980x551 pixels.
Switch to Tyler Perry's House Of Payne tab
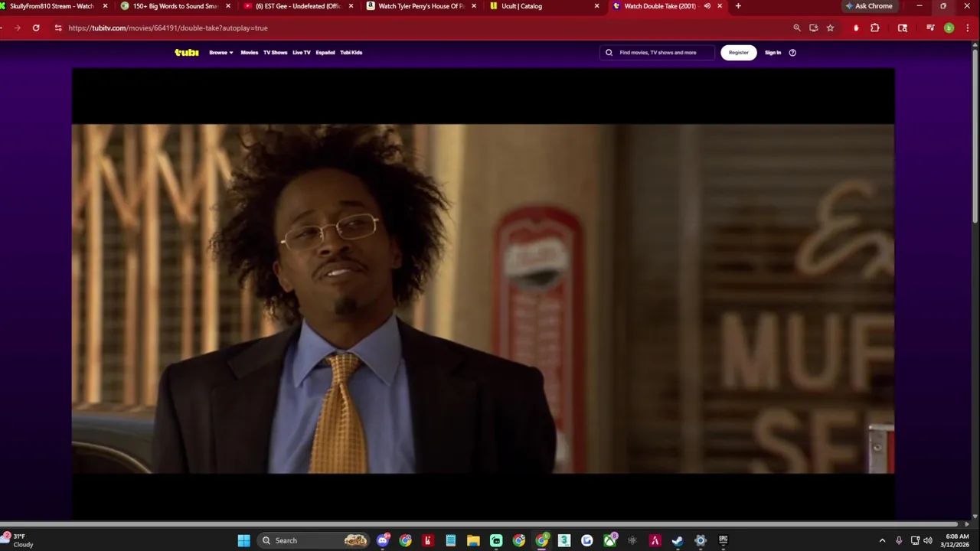click(x=420, y=6)
